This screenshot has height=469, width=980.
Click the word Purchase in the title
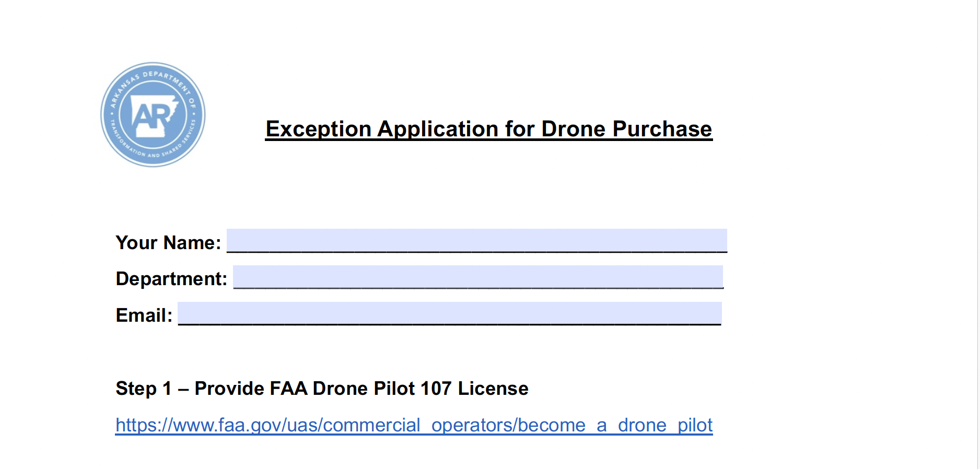click(662, 129)
